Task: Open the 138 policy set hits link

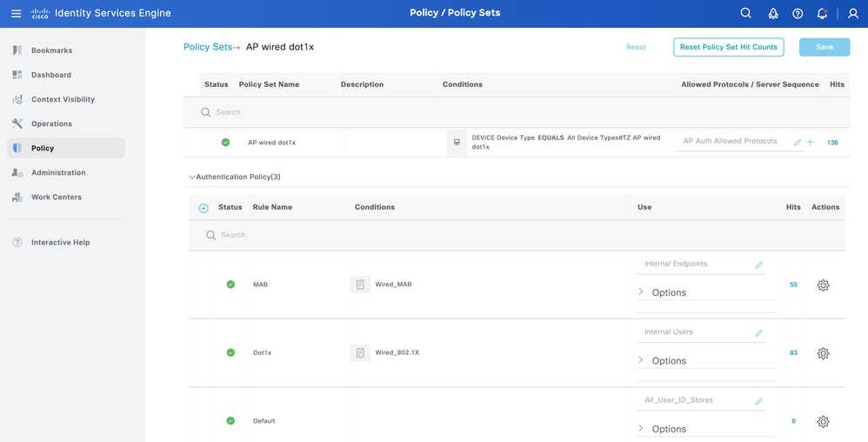Action: click(x=832, y=143)
